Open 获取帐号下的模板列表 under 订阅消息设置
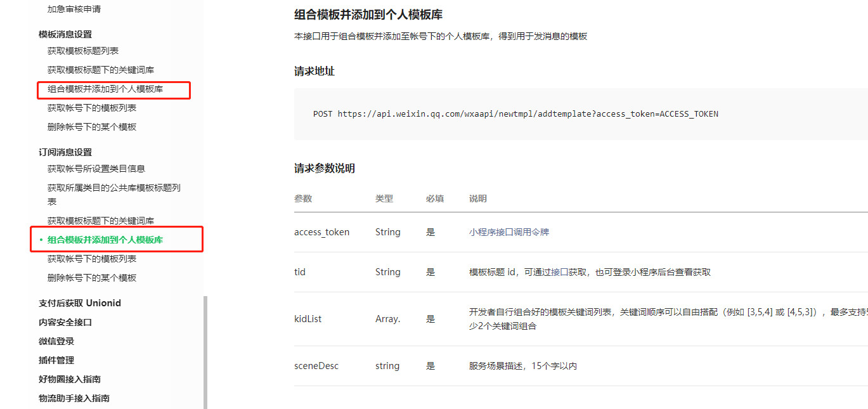This screenshot has width=868, height=409. [92, 259]
